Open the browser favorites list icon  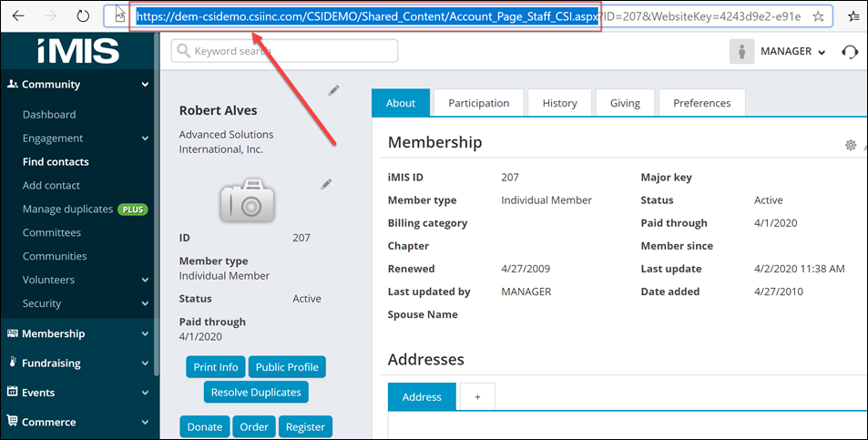[853, 16]
